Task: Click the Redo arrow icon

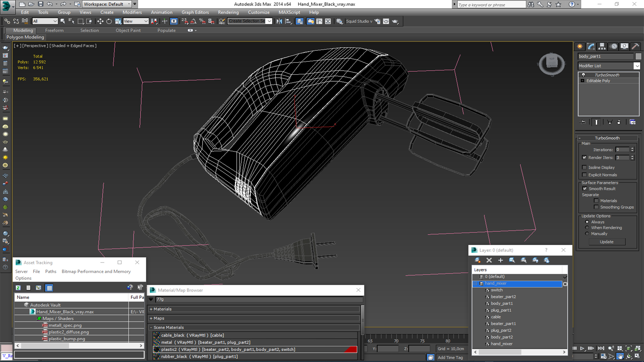Action: click(63, 4)
